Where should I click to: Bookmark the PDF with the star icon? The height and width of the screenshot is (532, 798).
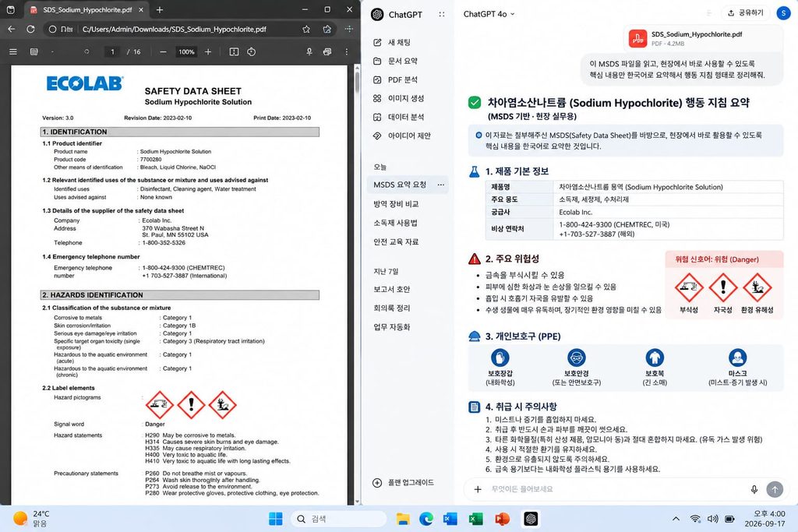coord(305,30)
